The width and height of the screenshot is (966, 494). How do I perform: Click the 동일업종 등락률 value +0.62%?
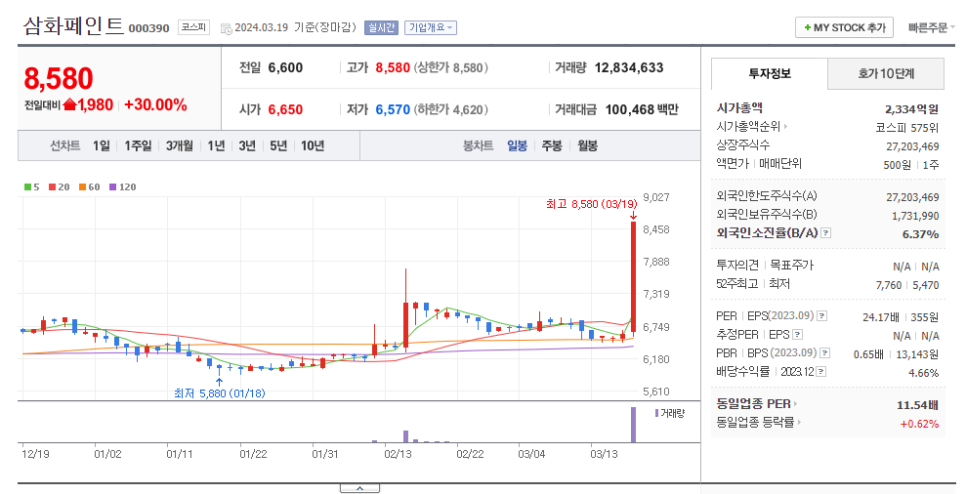[x=919, y=424]
